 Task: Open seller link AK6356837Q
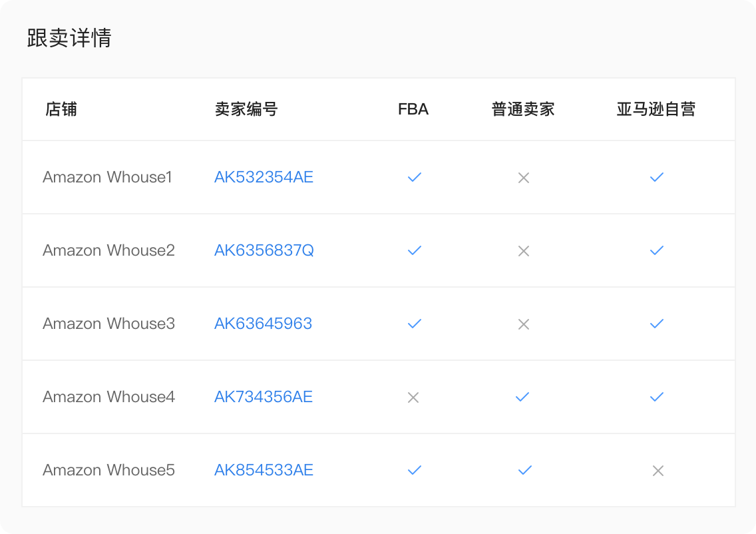[x=265, y=250]
